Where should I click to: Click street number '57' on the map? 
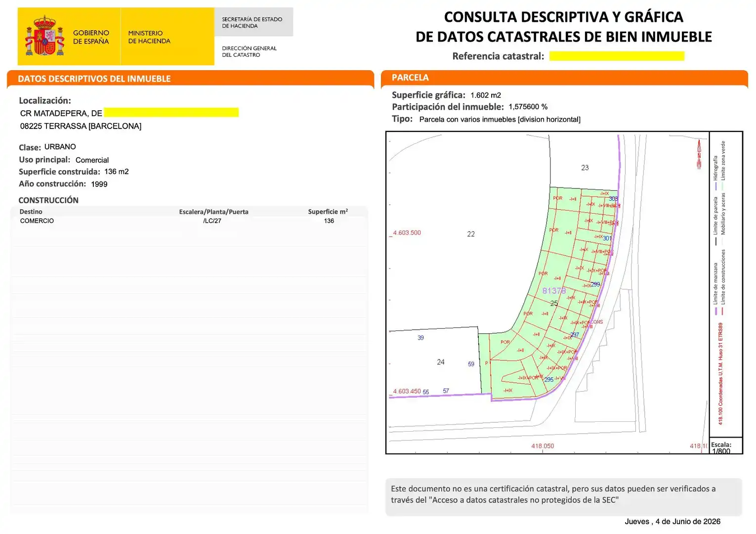pyautogui.click(x=446, y=391)
